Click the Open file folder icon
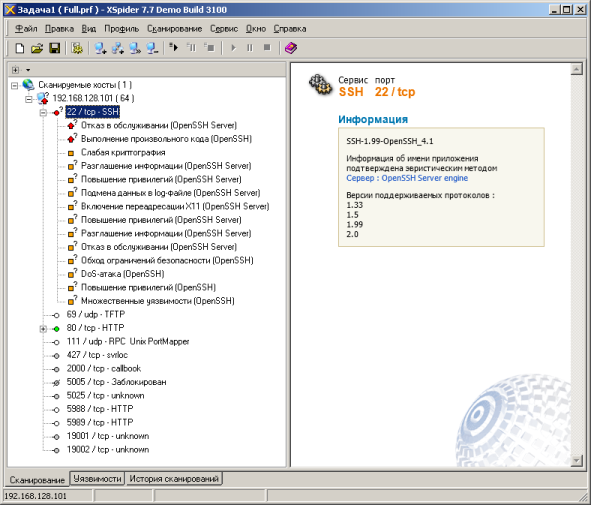Viewport: 591px width, 505px height. (37, 48)
